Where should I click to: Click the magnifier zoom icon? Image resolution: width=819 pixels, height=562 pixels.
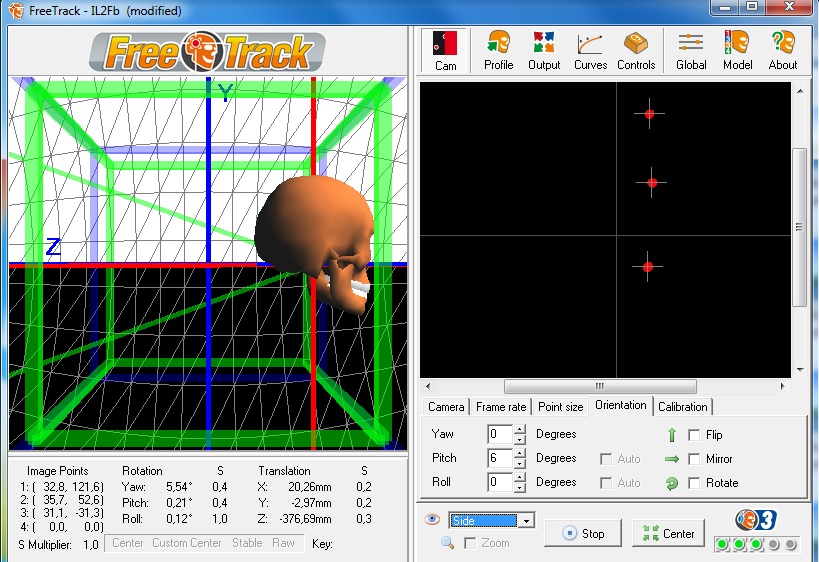click(447, 543)
